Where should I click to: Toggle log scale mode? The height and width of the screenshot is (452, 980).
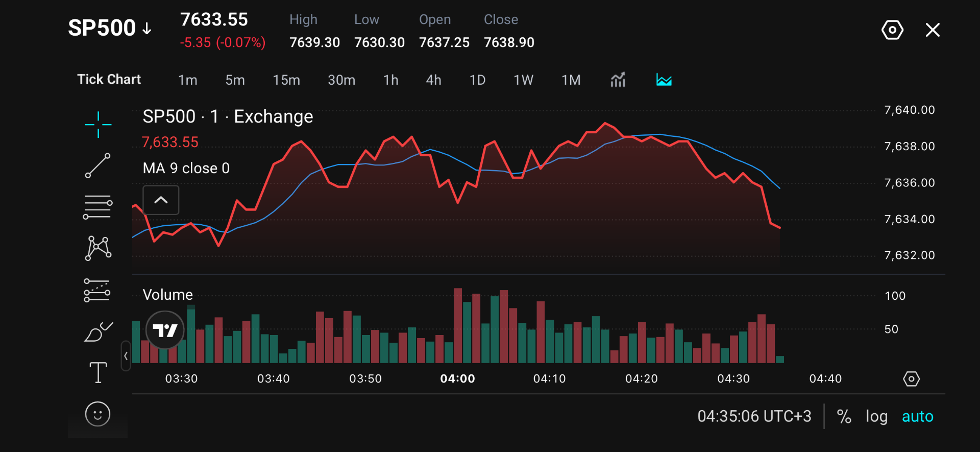pos(876,416)
